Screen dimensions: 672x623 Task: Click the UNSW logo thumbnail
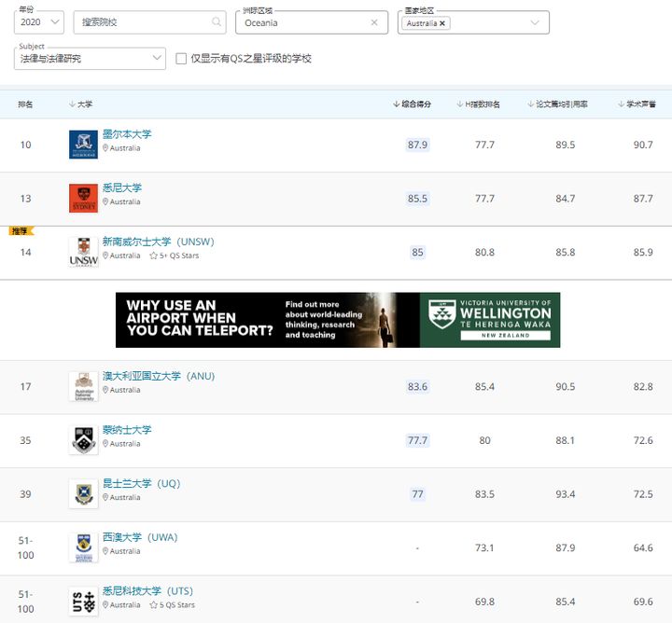(84, 252)
